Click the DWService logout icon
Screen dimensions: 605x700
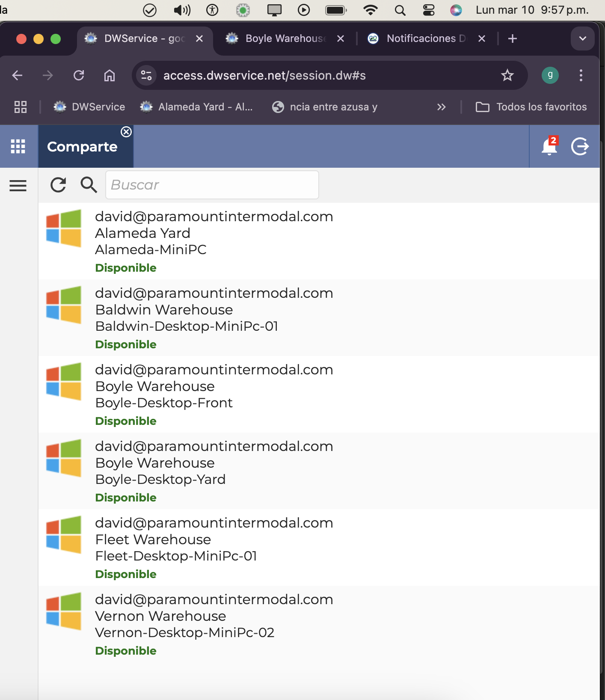coord(580,146)
